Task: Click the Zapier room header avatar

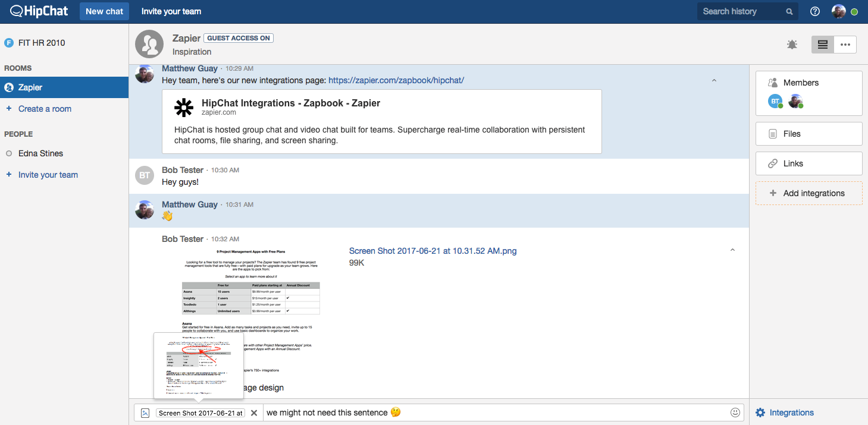Action: pos(149,44)
